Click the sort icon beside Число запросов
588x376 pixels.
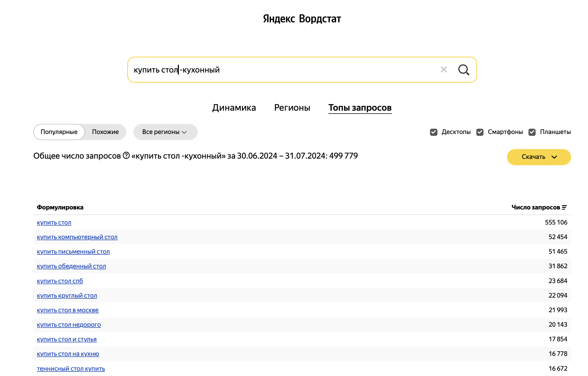coord(564,207)
